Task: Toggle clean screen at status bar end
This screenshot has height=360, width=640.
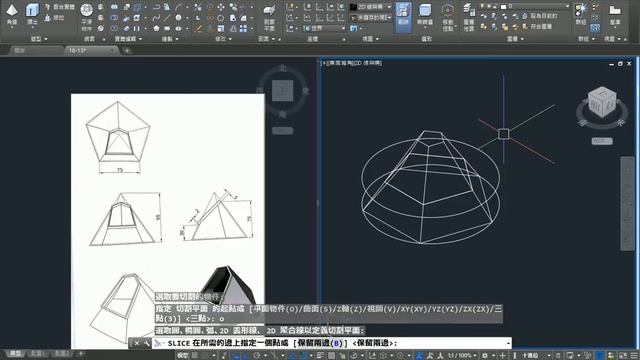Action: (x=623, y=356)
